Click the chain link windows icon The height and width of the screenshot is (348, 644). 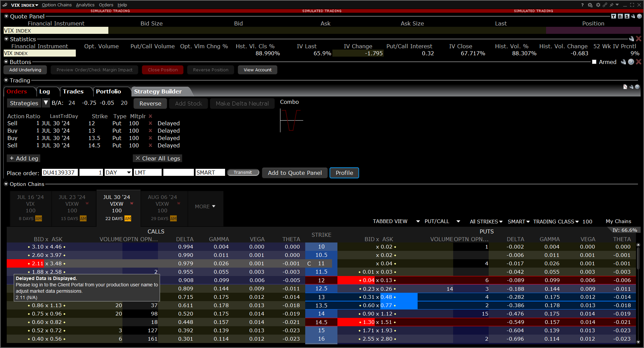coord(605,5)
